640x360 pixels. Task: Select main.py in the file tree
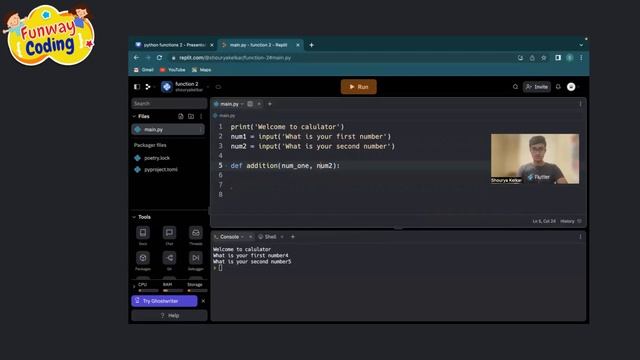click(168, 129)
